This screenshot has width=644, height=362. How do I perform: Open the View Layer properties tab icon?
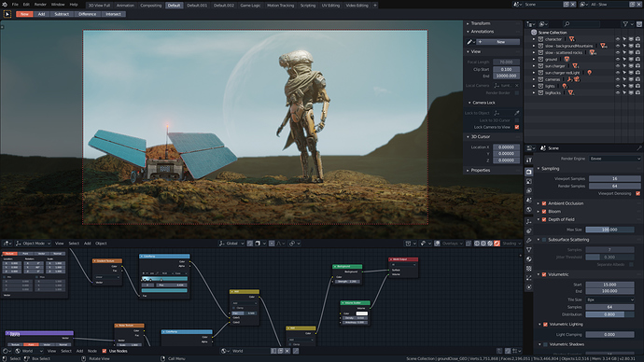tap(529, 191)
